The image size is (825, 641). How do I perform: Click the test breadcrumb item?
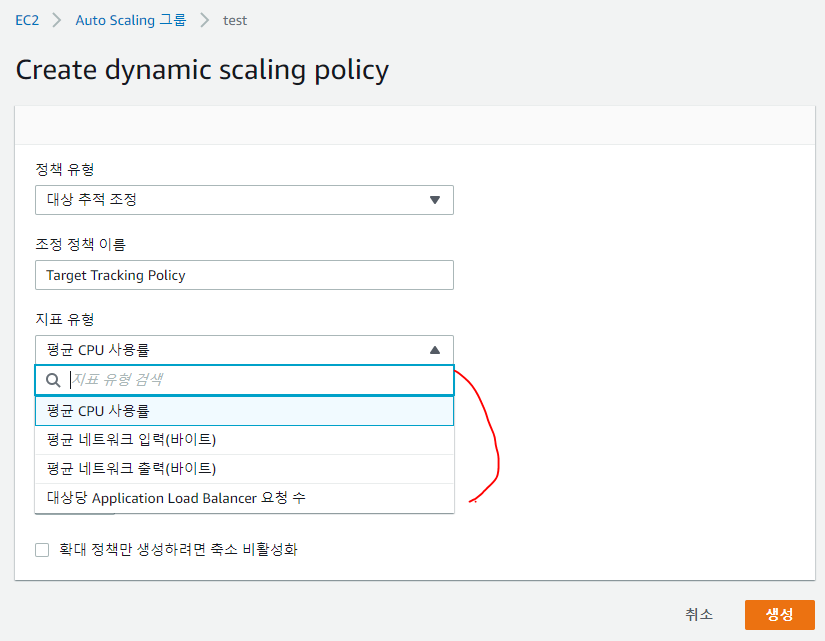point(235,21)
